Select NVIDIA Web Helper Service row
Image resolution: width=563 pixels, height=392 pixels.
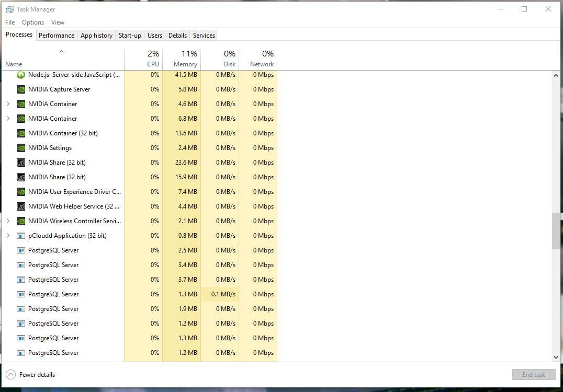coord(139,206)
